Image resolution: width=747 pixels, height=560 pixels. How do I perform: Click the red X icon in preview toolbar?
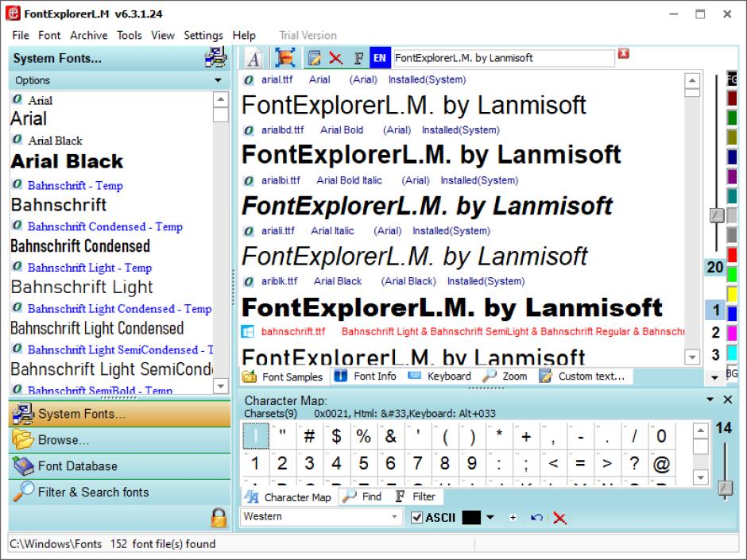335,58
